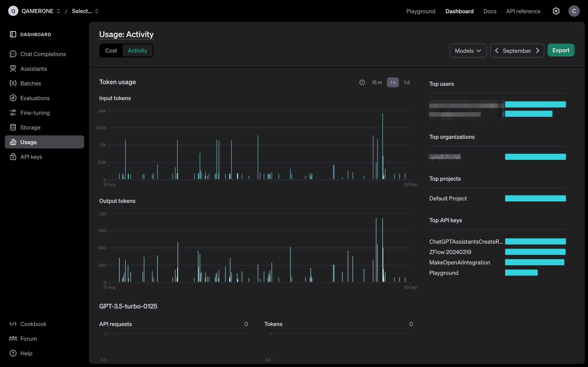
Task: Click the Batches sidebar icon
Action: 13,83
